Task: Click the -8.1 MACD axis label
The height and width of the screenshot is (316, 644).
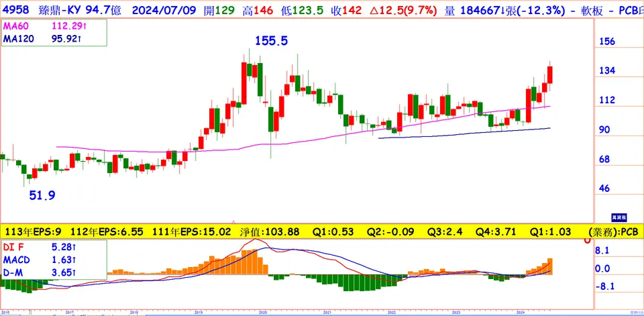Action: [605, 287]
